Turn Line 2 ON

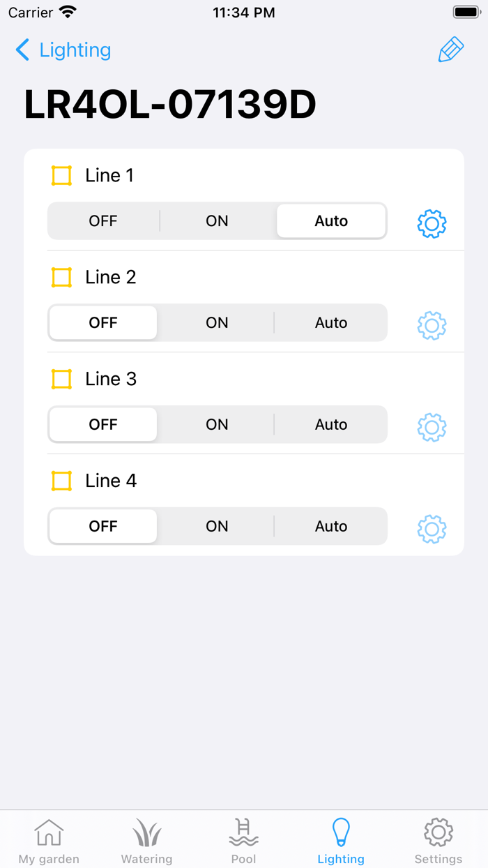point(217,322)
